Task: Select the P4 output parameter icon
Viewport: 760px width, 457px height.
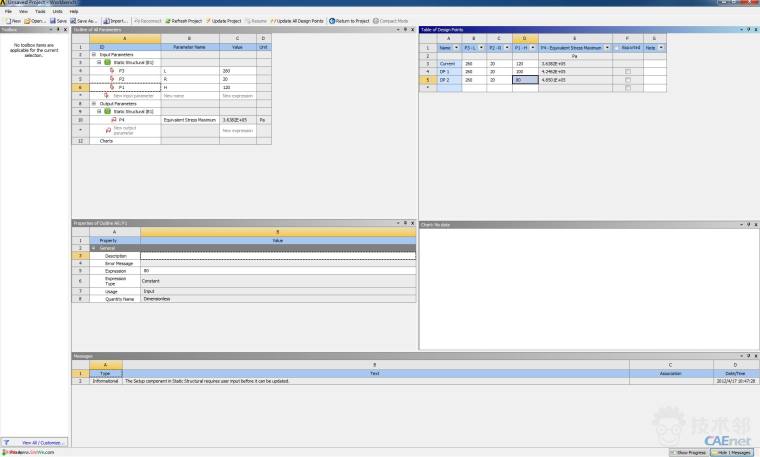Action: coord(113,119)
